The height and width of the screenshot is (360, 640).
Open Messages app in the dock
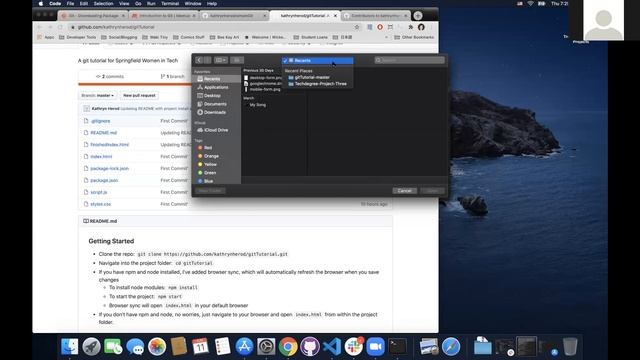(x=135, y=347)
